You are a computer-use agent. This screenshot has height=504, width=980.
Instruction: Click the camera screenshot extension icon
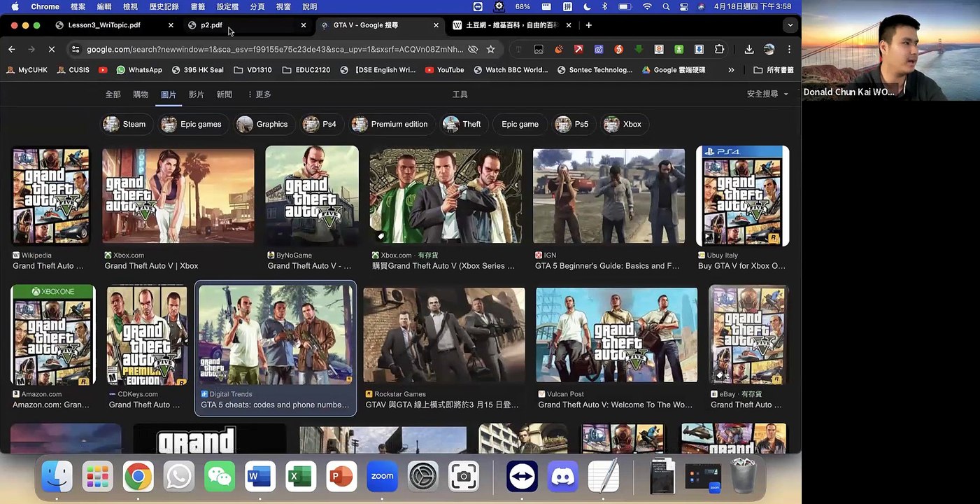(599, 49)
